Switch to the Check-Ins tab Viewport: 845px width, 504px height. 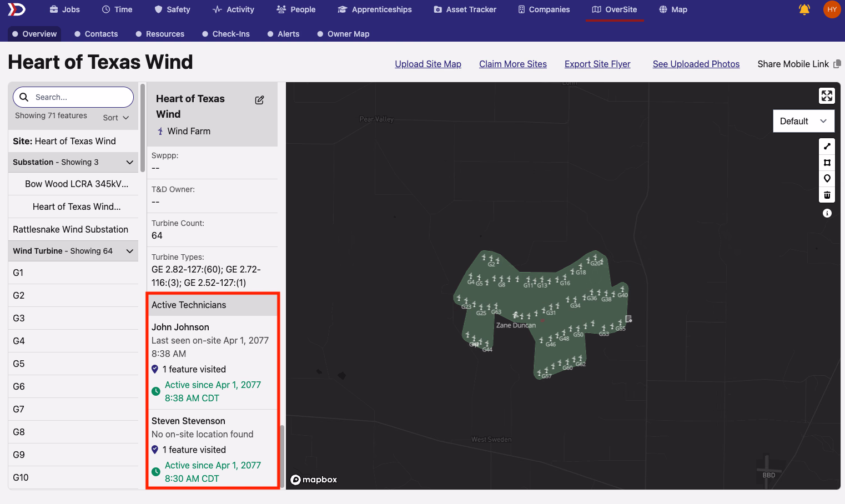[225, 34]
